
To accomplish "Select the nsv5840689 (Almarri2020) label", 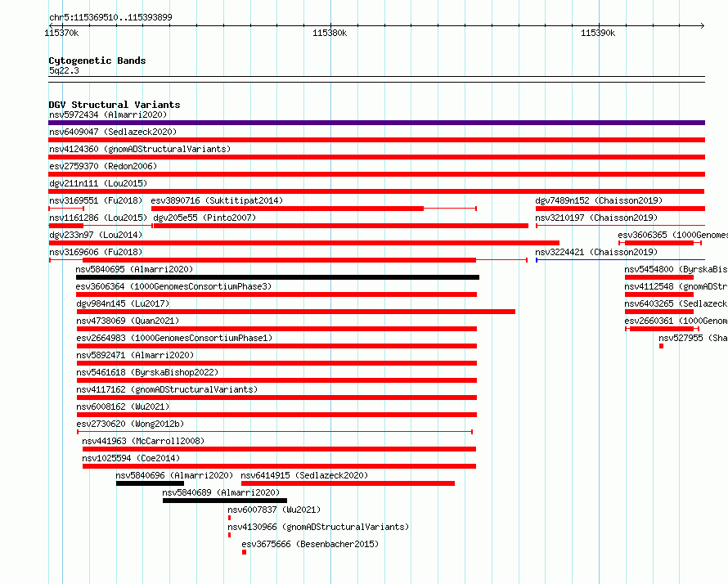I will click(x=221, y=492).
